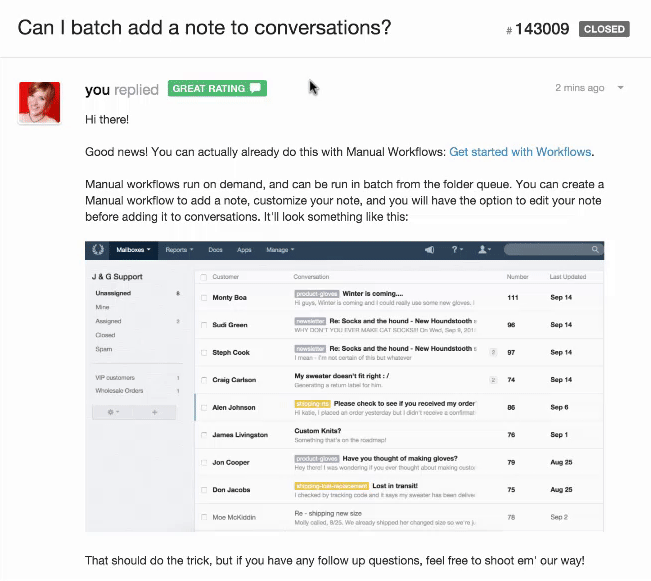Toggle the select-all checkbox beside Customer header

point(204,276)
